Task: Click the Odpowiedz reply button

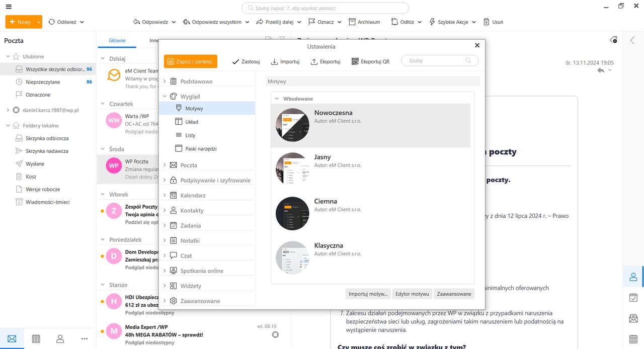Action: pos(150,22)
